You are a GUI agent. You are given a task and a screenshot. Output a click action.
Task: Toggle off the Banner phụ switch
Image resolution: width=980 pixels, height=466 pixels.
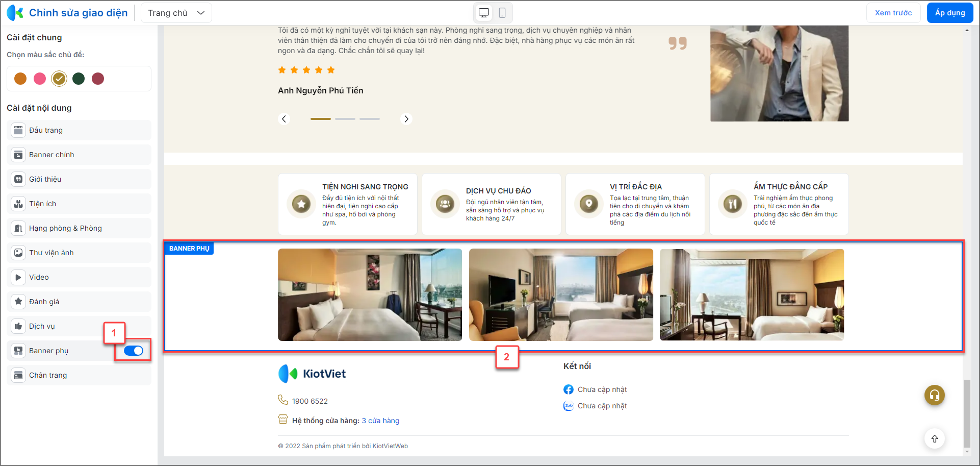click(x=134, y=351)
